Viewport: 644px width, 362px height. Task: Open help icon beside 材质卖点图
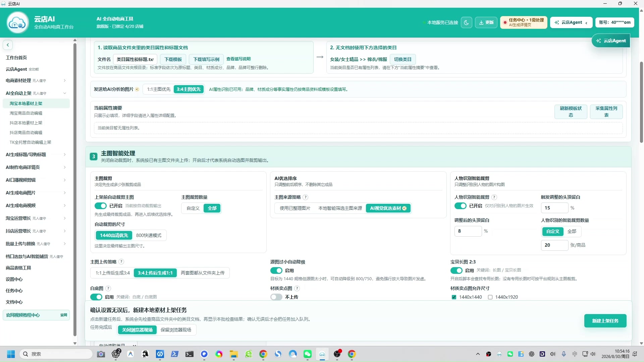297,288
